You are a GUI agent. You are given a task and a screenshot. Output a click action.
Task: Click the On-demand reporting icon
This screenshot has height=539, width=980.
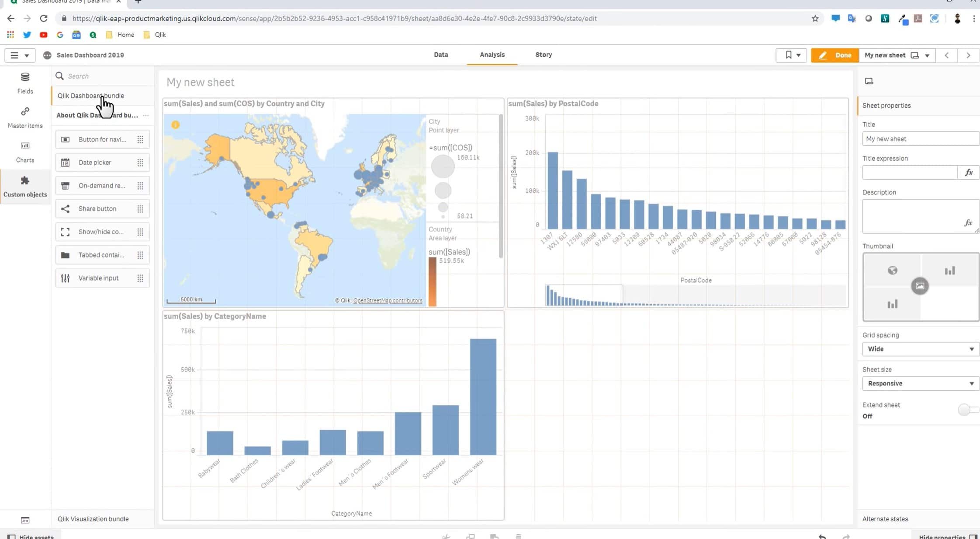pos(65,186)
